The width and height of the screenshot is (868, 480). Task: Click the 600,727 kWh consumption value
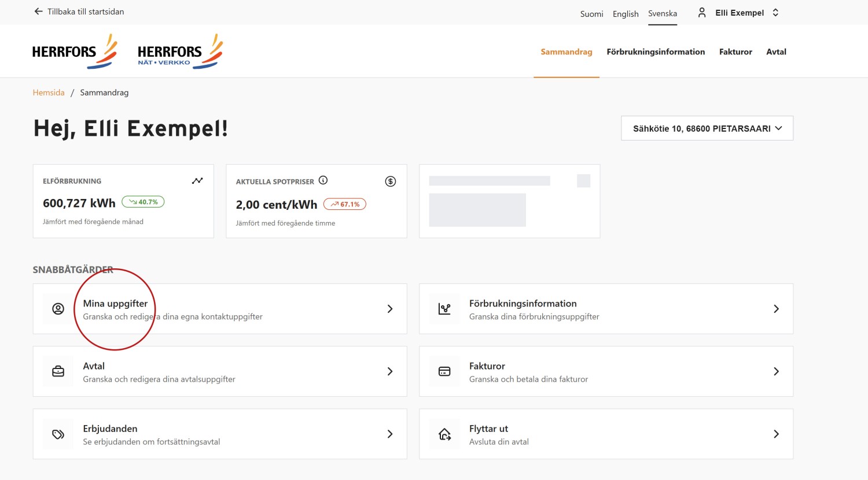coord(79,203)
